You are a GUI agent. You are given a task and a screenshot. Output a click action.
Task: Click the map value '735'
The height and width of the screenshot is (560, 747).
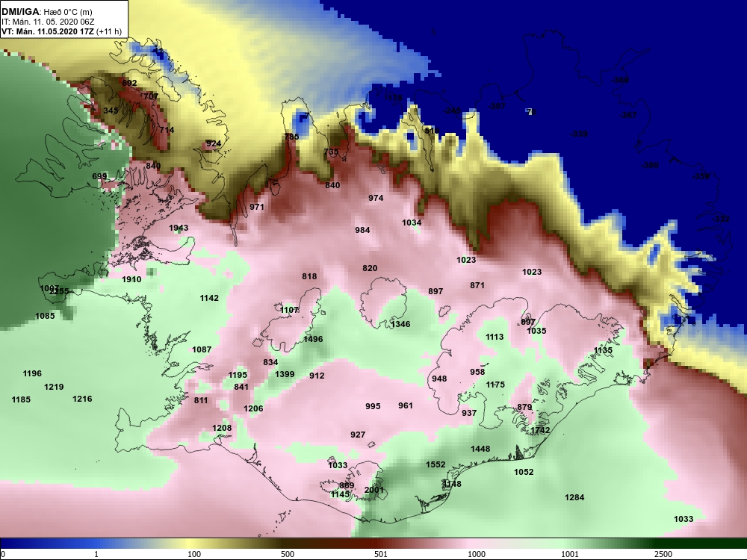[x=331, y=152]
